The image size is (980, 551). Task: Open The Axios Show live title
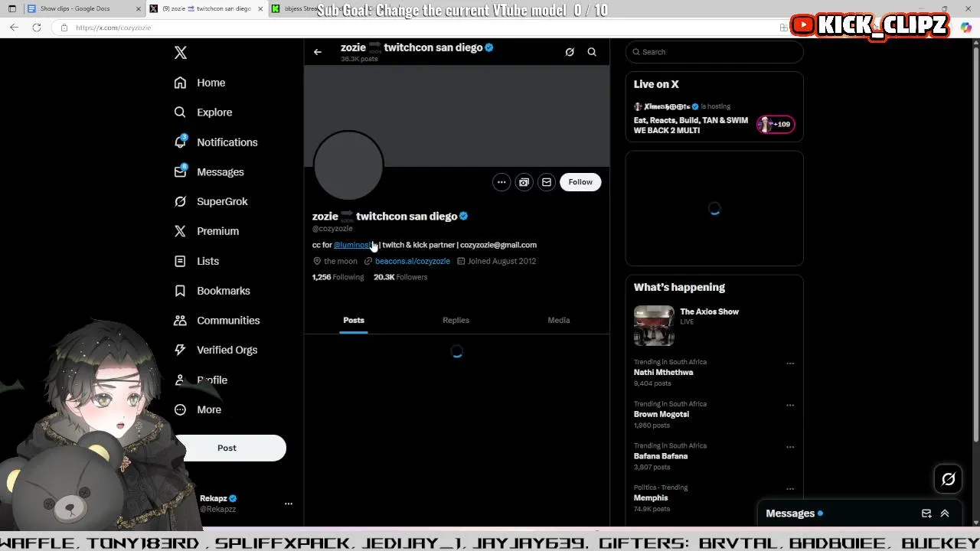tap(710, 311)
